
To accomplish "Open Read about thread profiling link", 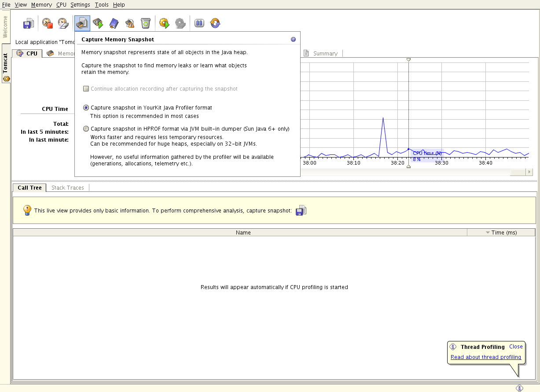I will pos(486,357).
